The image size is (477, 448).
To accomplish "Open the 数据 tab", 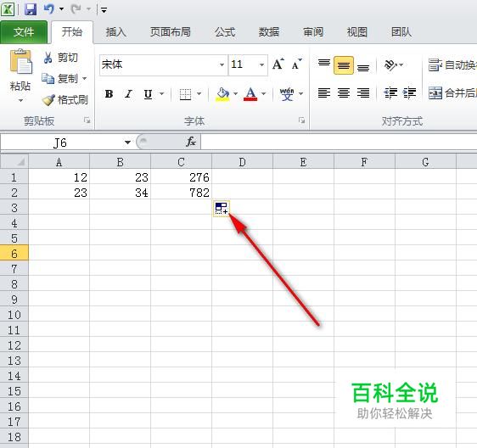I will [x=269, y=32].
